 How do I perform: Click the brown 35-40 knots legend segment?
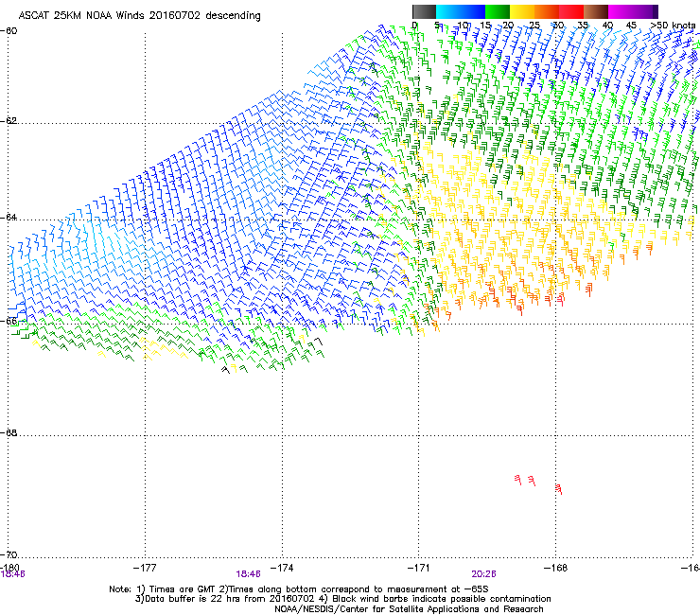[596, 11]
